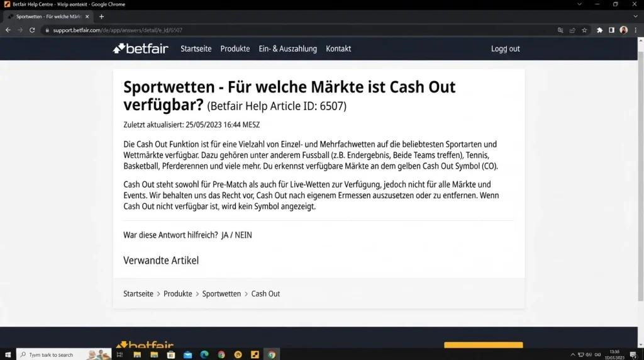Launch Microsoft Edge from taskbar

coord(204,354)
